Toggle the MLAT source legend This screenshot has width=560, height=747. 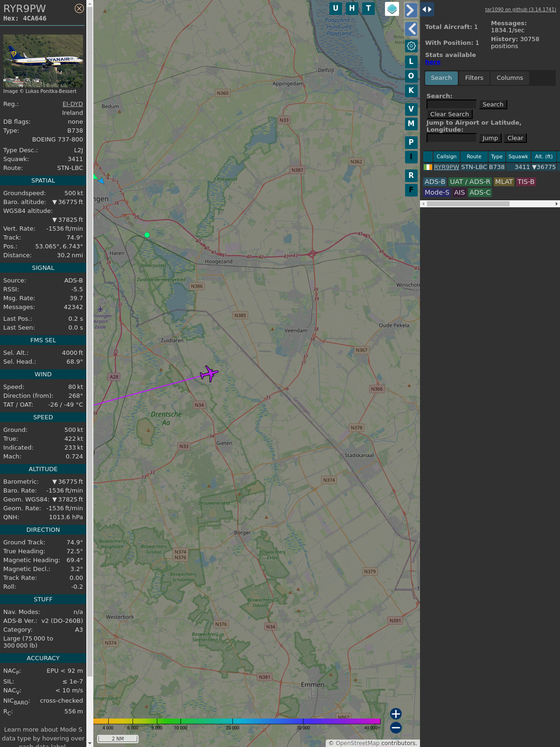click(504, 182)
